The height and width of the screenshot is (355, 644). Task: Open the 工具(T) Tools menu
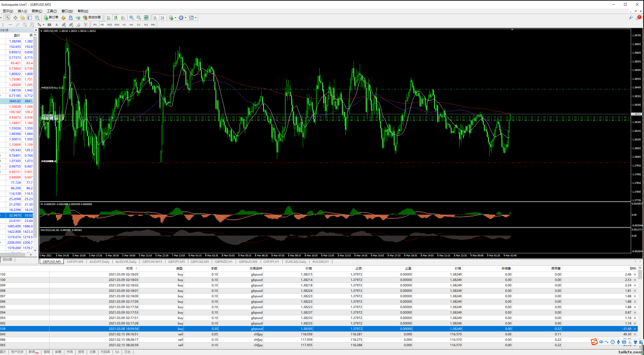pos(52,11)
